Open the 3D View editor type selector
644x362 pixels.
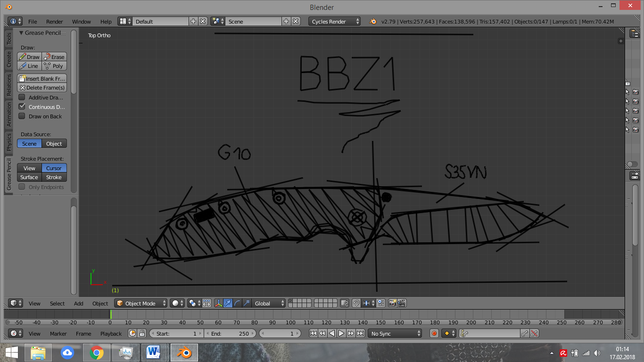(x=16, y=304)
